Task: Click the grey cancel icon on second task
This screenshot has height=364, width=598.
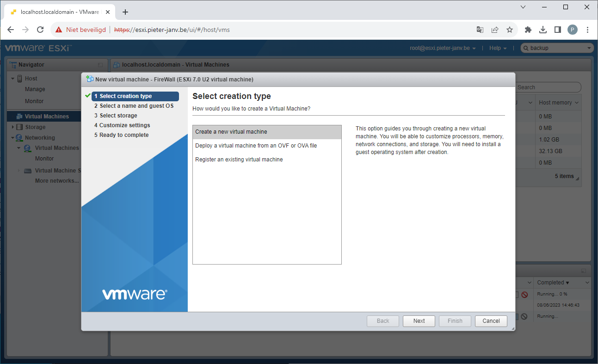Action: pyautogui.click(x=524, y=316)
